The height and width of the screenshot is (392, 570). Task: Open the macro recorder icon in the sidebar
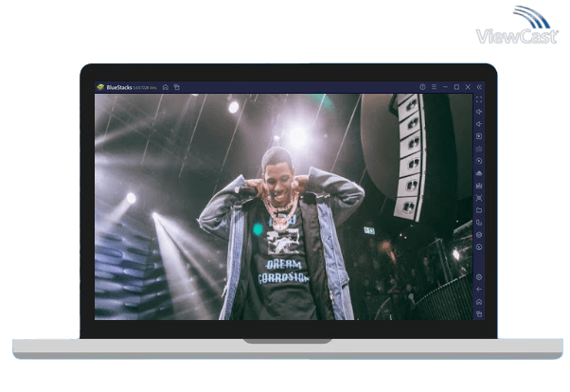479,186
